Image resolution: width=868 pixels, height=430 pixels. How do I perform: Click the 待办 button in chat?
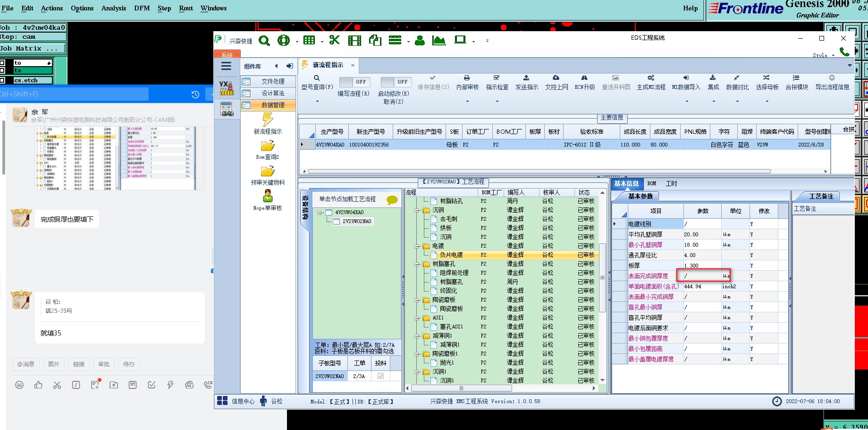pyautogui.click(x=129, y=364)
